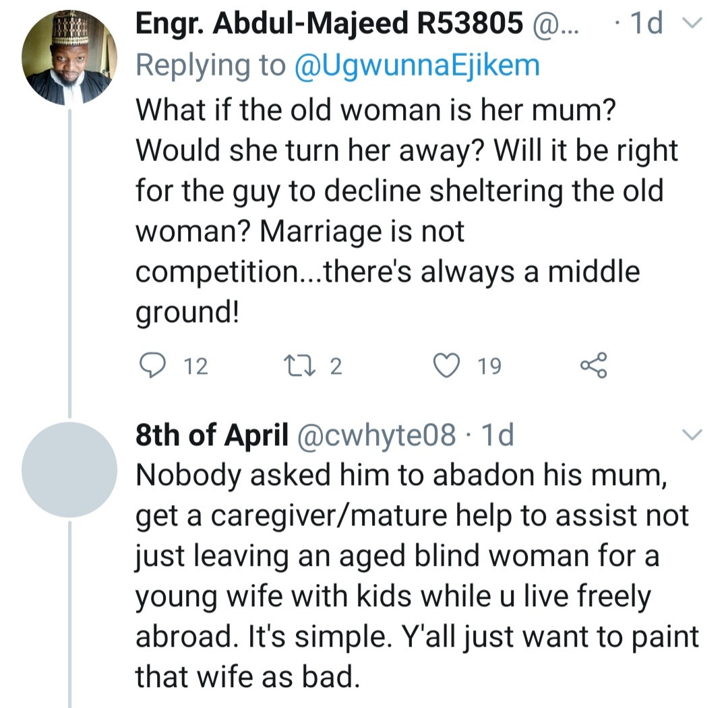Viewport: 728px width, 708px height.
Task: Click the display name 8th of April
Action: (212, 436)
